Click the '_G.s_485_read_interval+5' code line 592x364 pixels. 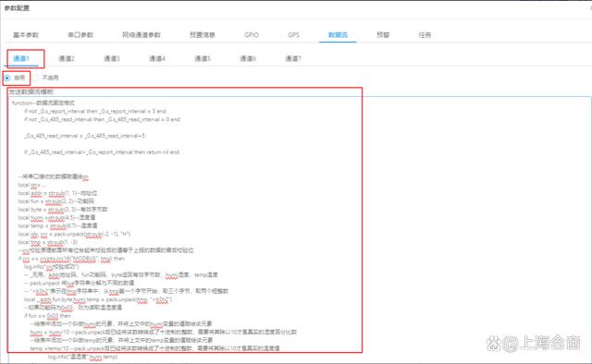84,136
